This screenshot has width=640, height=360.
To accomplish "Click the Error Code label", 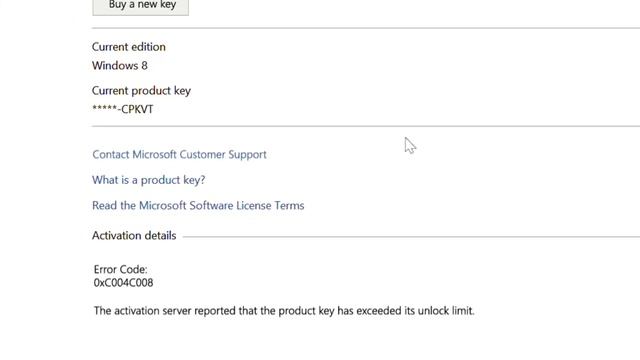I will coord(120,269).
